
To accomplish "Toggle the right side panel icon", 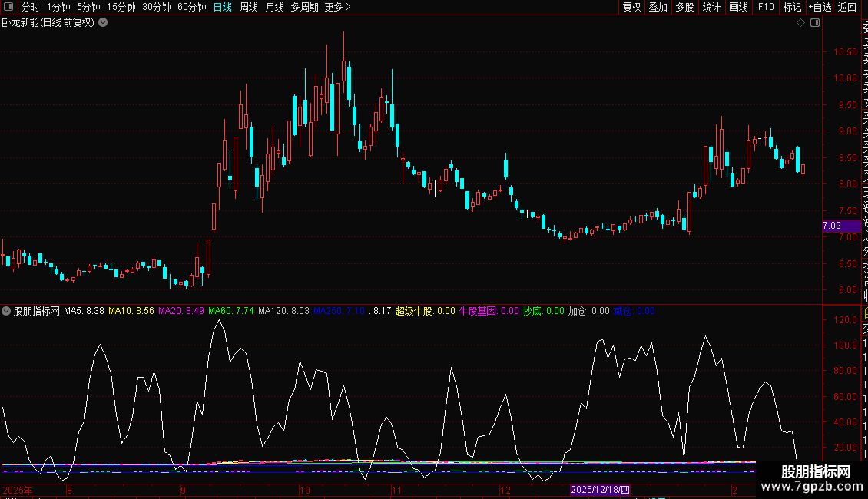I will [x=815, y=23].
